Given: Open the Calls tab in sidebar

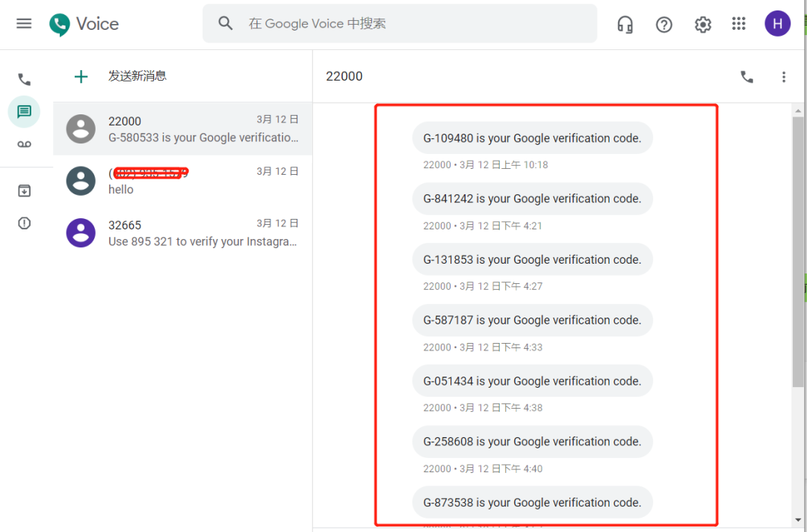Looking at the screenshot, I should click(x=24, y=79).
